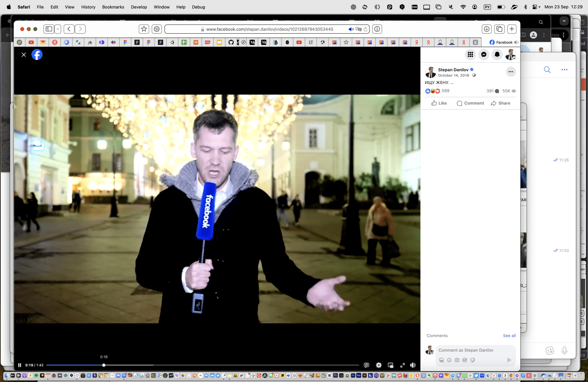Toggle Safari sidebar visibility
The width and height of the screenshot is (588, 382).
click(x=49, y=29)
